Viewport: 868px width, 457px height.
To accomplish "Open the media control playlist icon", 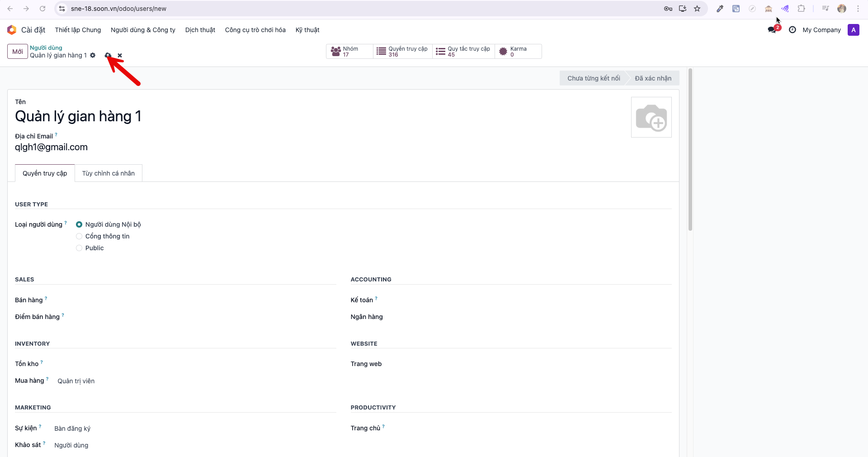I will [826, 9].
